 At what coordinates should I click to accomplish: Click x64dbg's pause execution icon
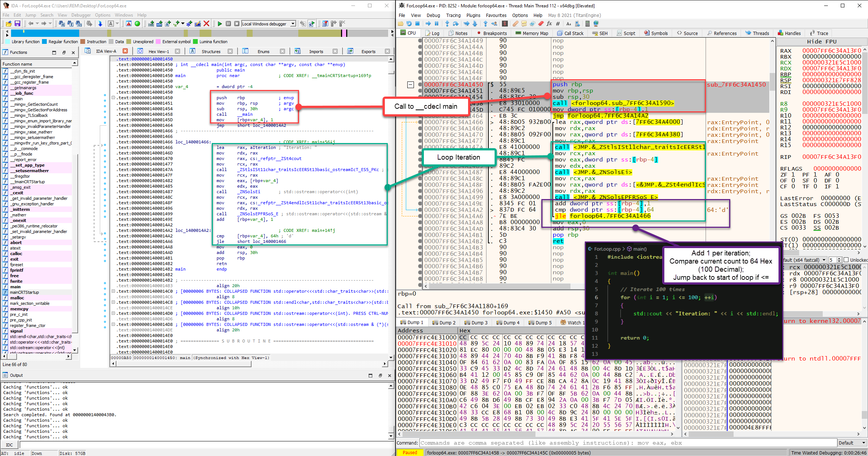pyautogui.click(x=436, y=24)
